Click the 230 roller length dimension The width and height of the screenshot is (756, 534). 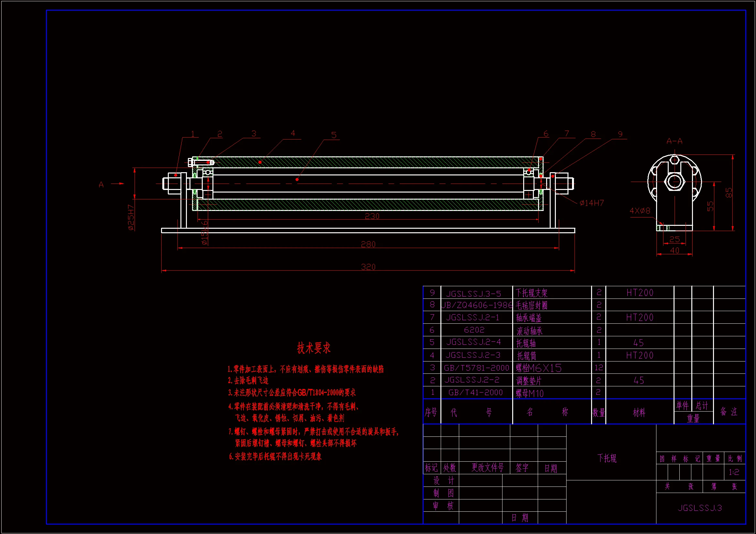point(372,216)
